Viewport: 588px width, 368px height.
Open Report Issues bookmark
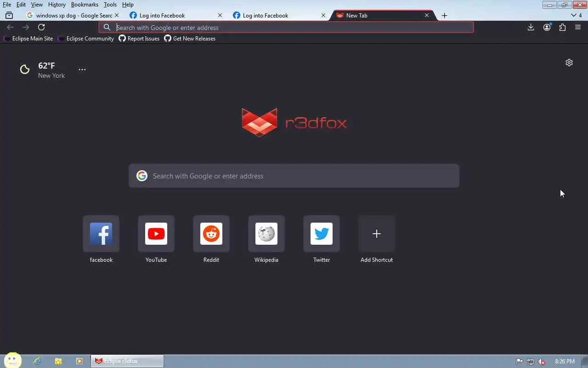(x=139, y=39)
